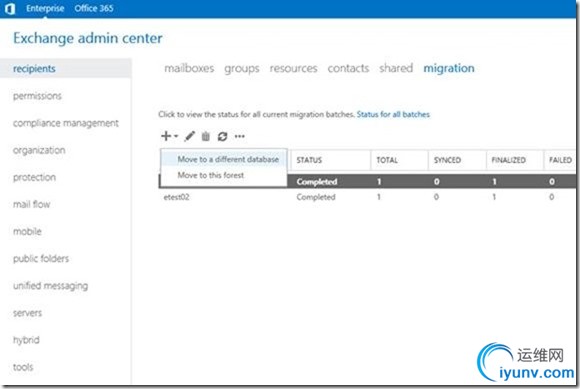
Task: Choose Move to this forest
Action: coord(224,175)
